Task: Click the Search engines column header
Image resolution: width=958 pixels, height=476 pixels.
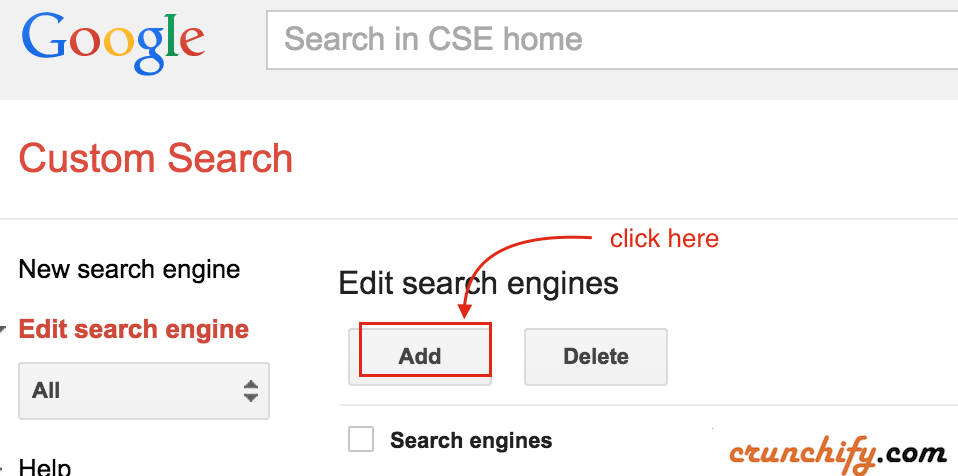Action: [471, 440]
